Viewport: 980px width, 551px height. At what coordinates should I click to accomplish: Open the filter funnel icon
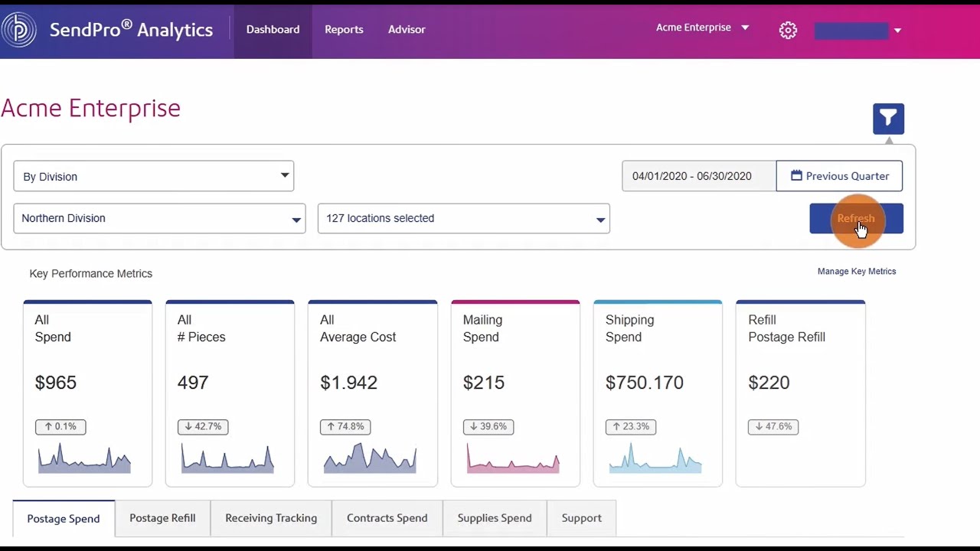click(x=888, y=119)
